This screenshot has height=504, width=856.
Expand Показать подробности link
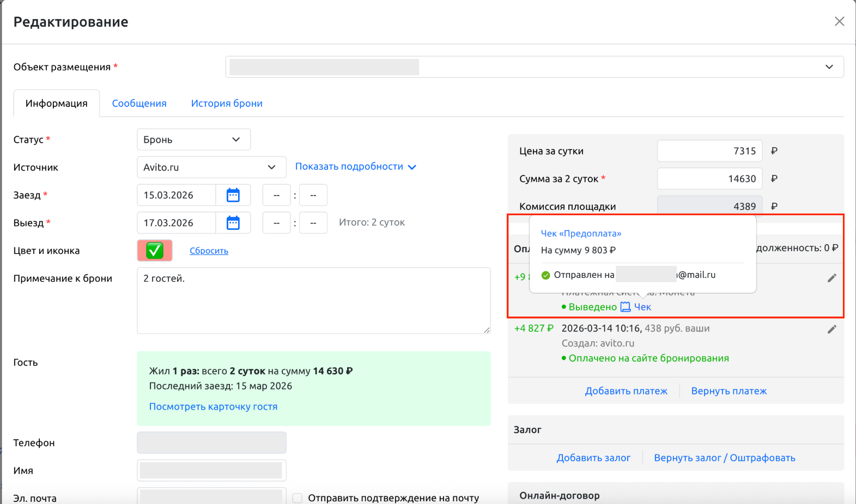pyautogui.click(x=355, y=167)
